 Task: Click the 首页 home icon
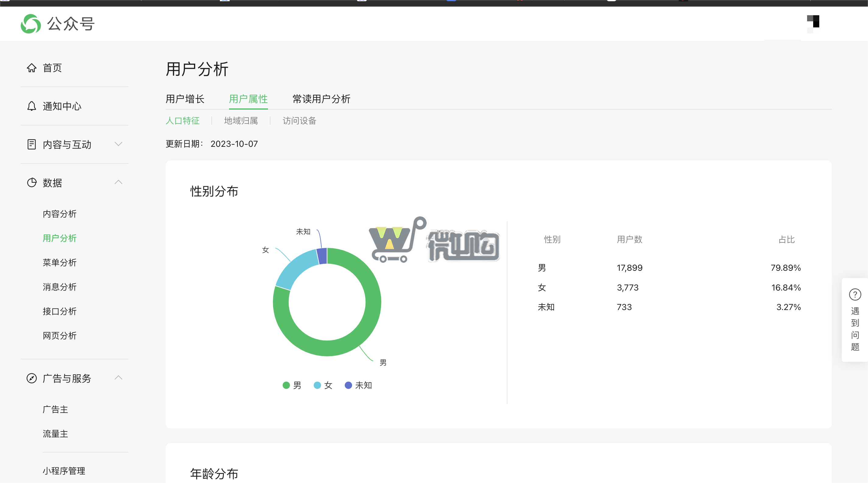(x=32, y=68)
